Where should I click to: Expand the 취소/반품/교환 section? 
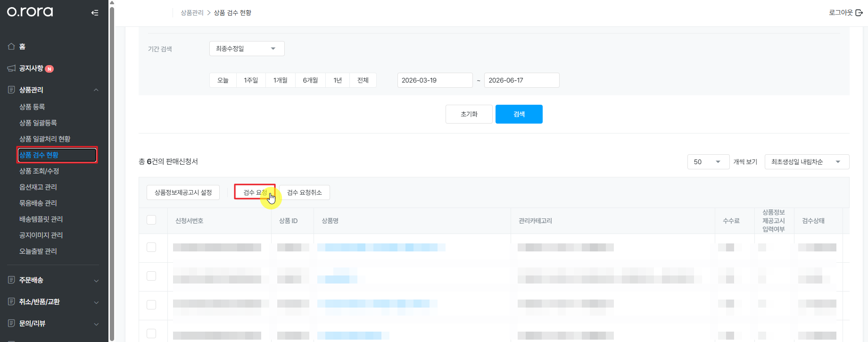click(x=96, y=302)
